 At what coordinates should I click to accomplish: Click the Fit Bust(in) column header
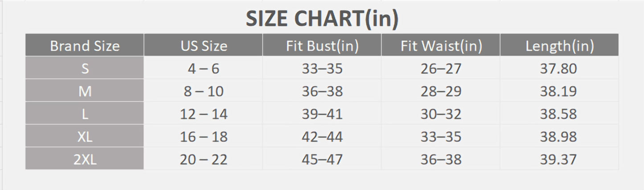point(322,45)
